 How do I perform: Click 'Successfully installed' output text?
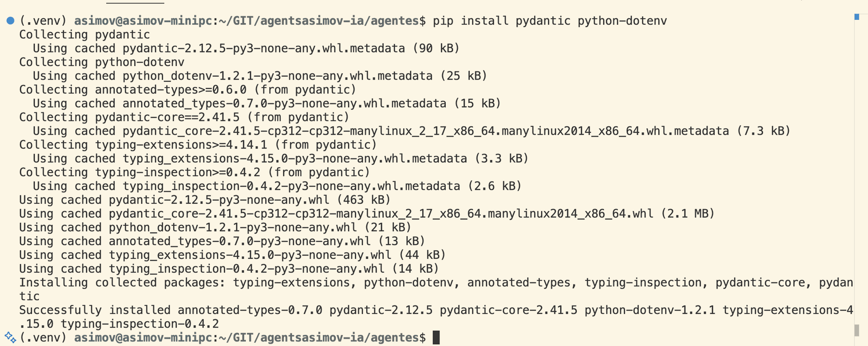pos(94,310)
